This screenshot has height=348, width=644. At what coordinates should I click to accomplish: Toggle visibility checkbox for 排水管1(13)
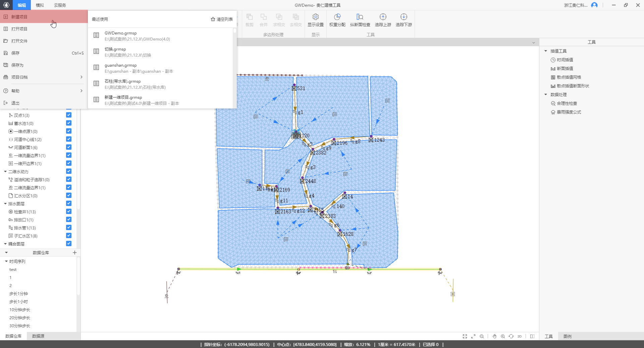pyautogui.click(x=69, y=227)
